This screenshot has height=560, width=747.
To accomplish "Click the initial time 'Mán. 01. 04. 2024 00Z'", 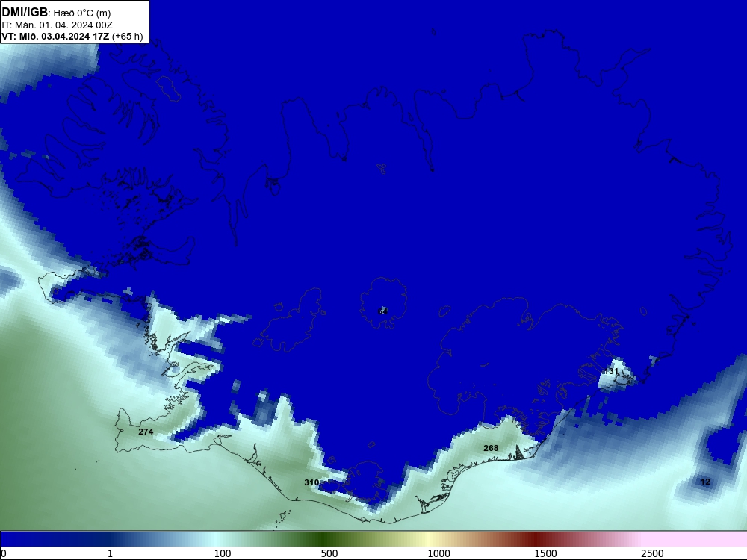I will (63, 25).
